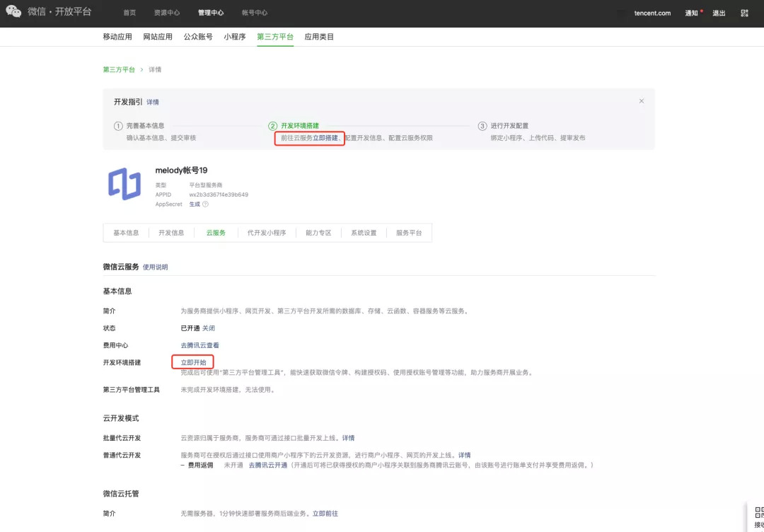Open 详情 link in the 普通代云开发 row
The image size is (764, 532).
point(464,455)
